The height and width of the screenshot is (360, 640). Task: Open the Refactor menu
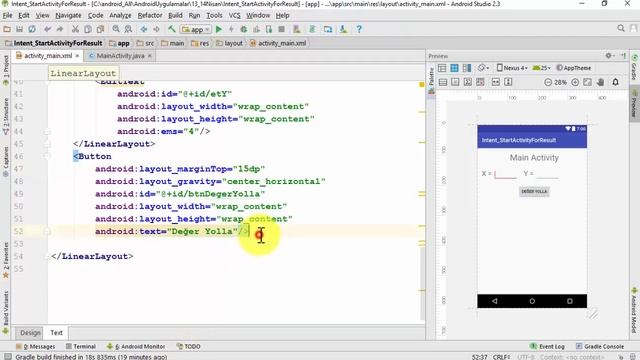[x=150, y=16]
